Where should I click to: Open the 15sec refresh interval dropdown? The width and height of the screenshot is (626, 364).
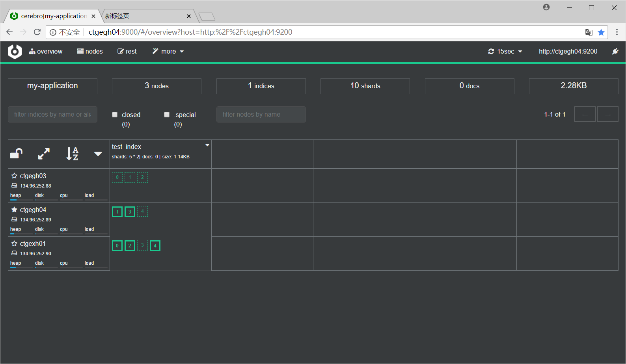[x=505, y=52]
